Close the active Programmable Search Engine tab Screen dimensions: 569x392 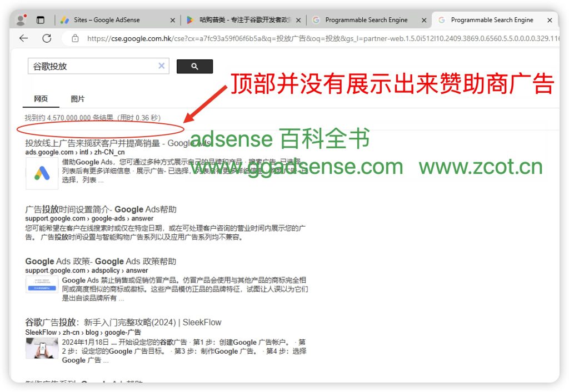550,21
